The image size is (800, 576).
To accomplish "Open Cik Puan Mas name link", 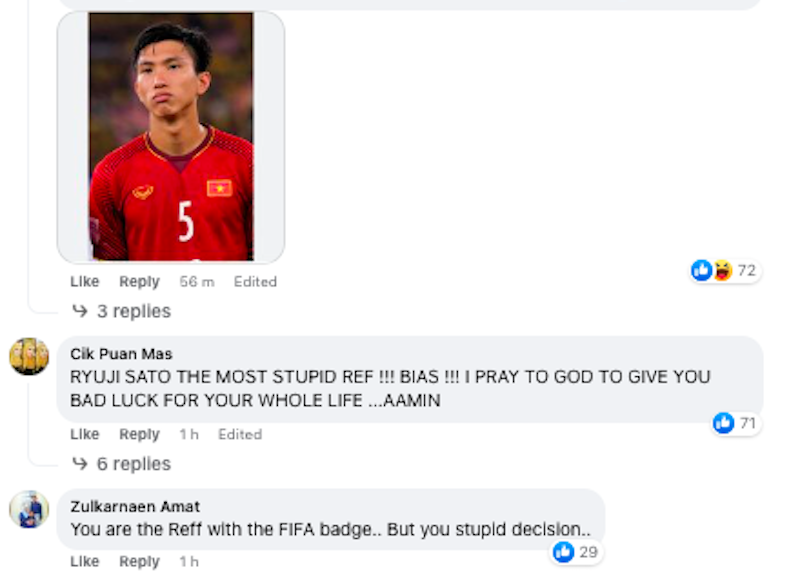I will tap(121, 354).
